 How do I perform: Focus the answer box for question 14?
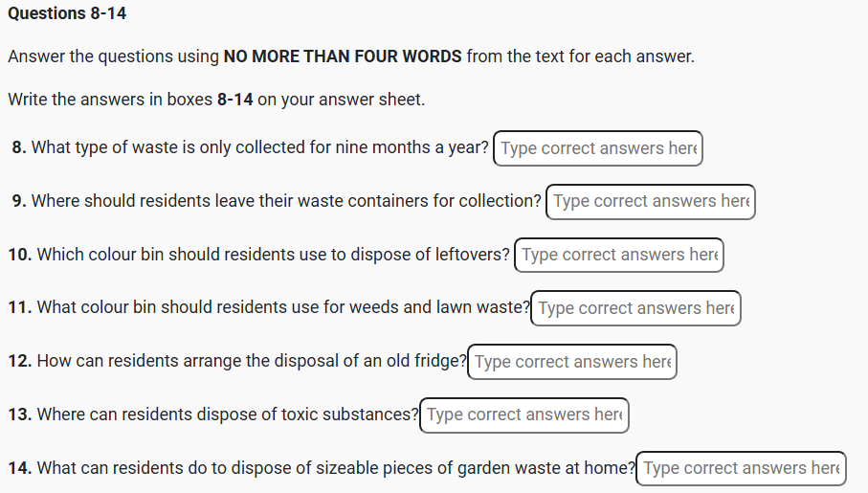(x=741, y=468)
